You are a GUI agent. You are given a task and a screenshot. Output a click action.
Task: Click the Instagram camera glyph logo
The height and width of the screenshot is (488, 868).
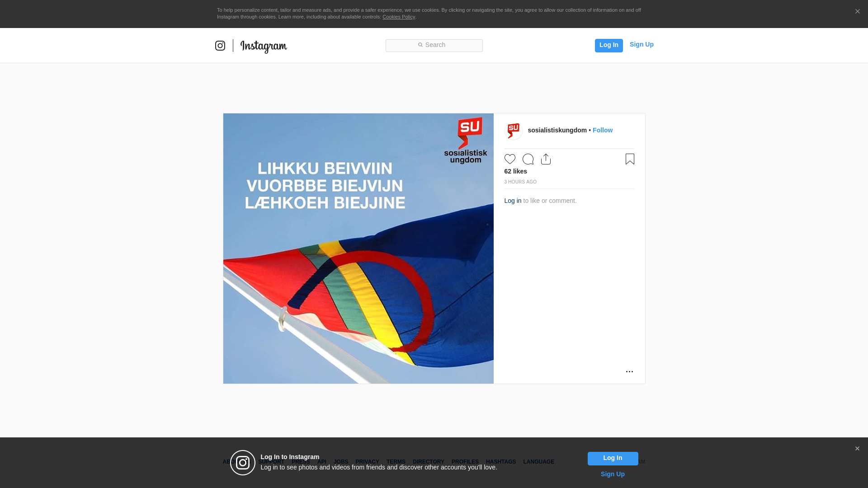tap(220, 46)
